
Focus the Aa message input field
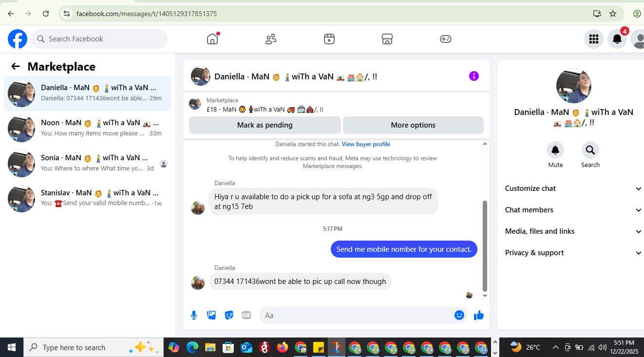(x=363, y=315)
